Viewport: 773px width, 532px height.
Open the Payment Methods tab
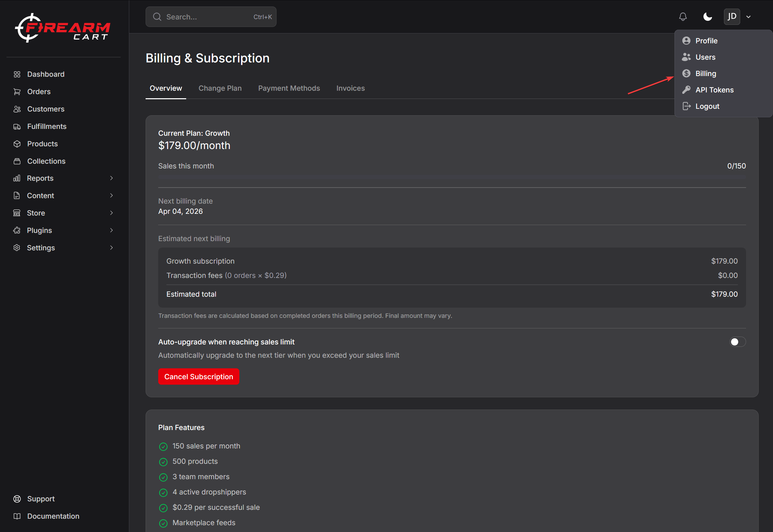point(289,88)
